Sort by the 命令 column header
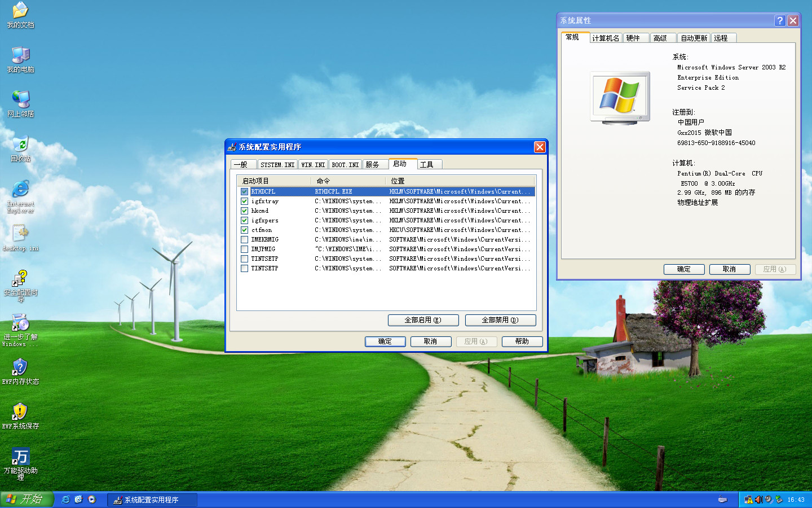 pos(348,181)
